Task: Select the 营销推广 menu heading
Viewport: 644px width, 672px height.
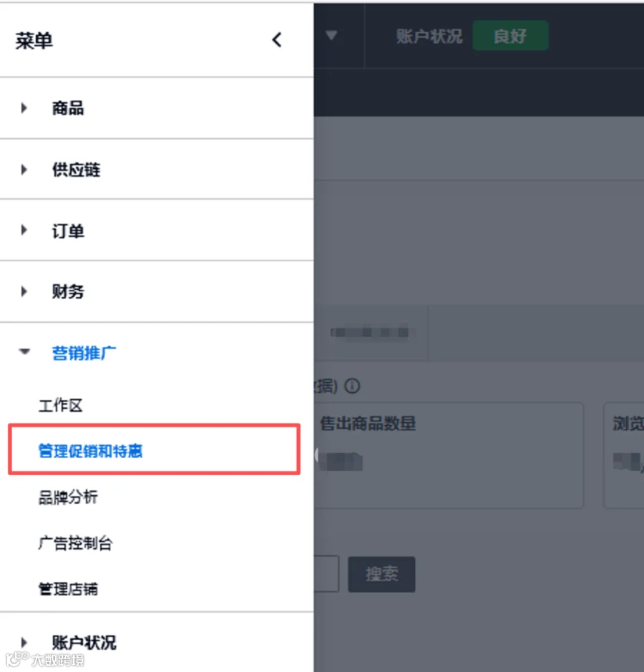Action: coord(84,353)
